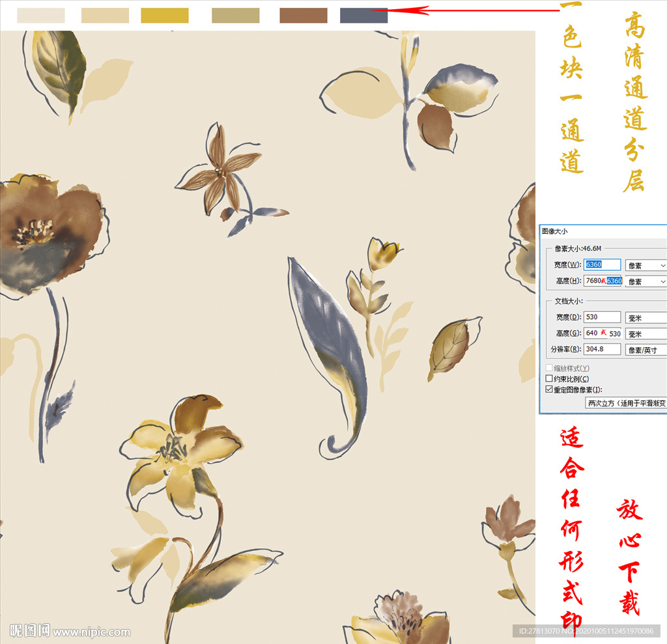Click the 分辨率(R) resolution field
Viewport: 667px width, 644px height.
tap(602, 349)
